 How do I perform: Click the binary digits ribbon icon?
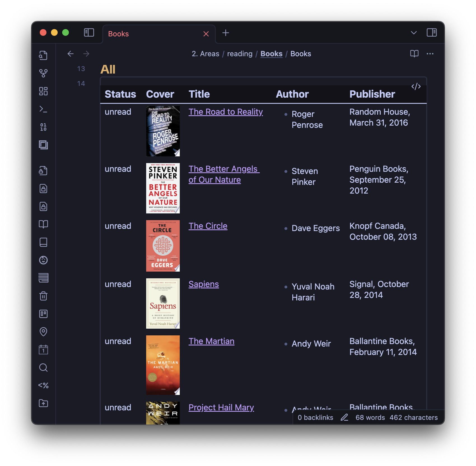pos(43,127)
